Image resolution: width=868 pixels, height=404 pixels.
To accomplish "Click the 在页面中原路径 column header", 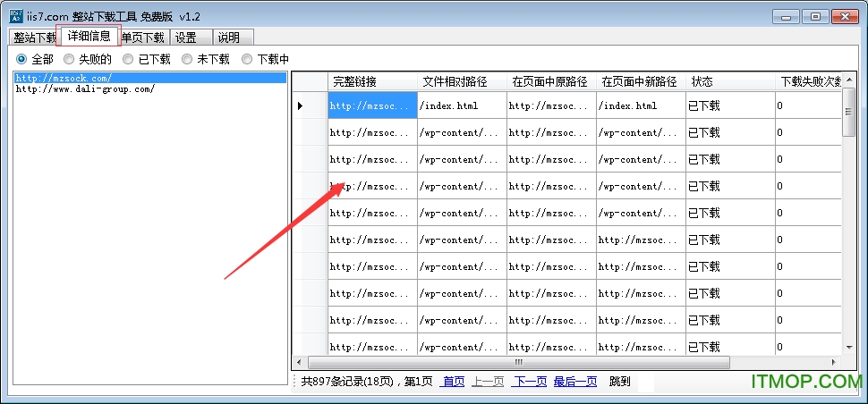I will pos(551,82).
